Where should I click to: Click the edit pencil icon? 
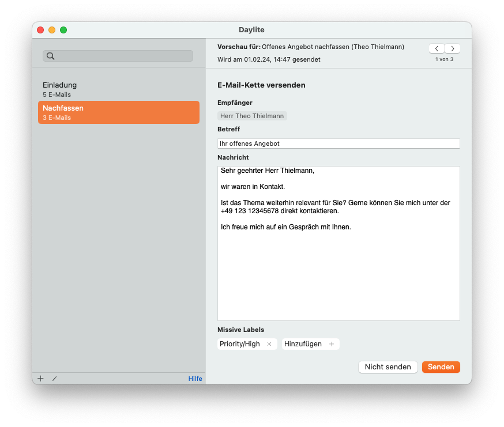55,379
